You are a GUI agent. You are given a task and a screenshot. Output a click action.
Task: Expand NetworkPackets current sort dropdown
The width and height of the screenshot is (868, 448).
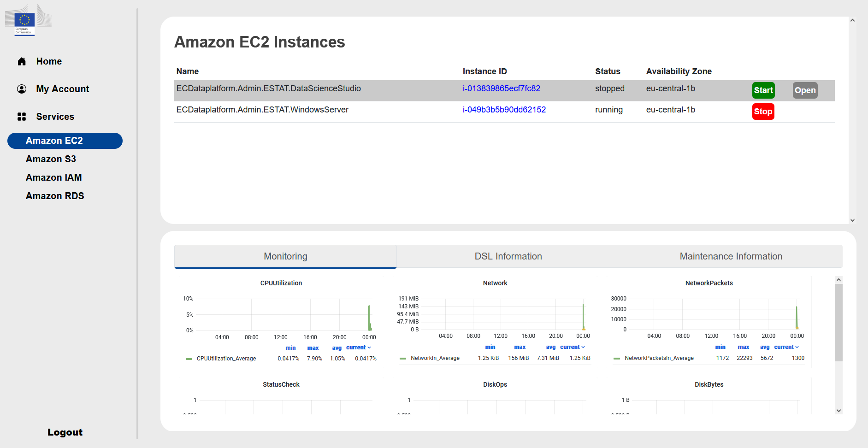pyautogui.click(x=786, y=347)
